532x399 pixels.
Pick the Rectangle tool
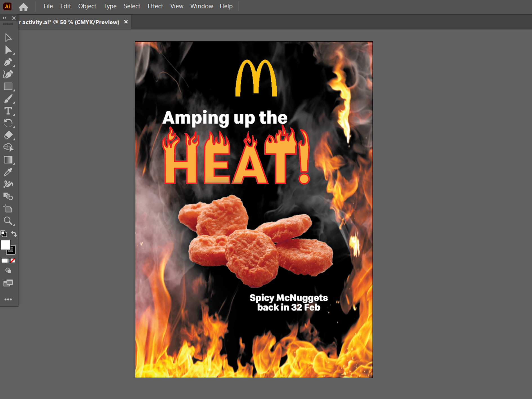8,86
